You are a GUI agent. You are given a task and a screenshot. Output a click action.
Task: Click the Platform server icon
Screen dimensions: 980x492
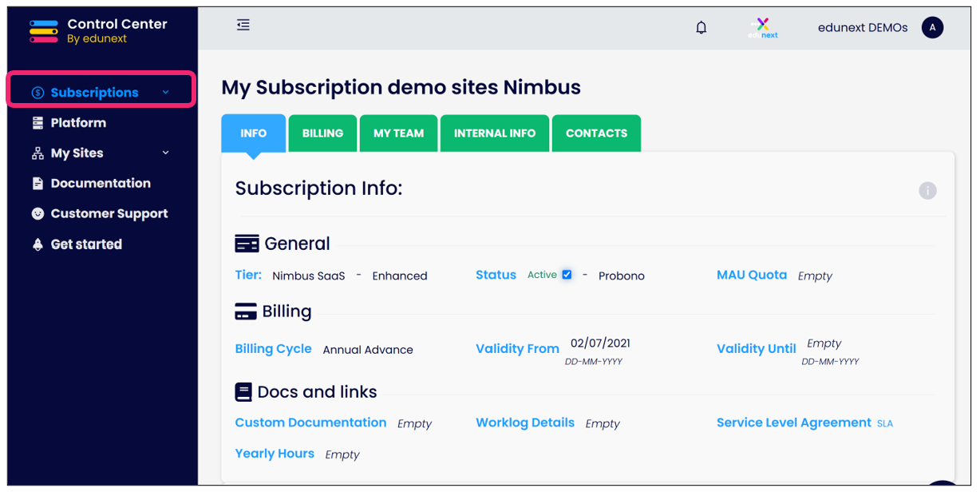point(38,123)
